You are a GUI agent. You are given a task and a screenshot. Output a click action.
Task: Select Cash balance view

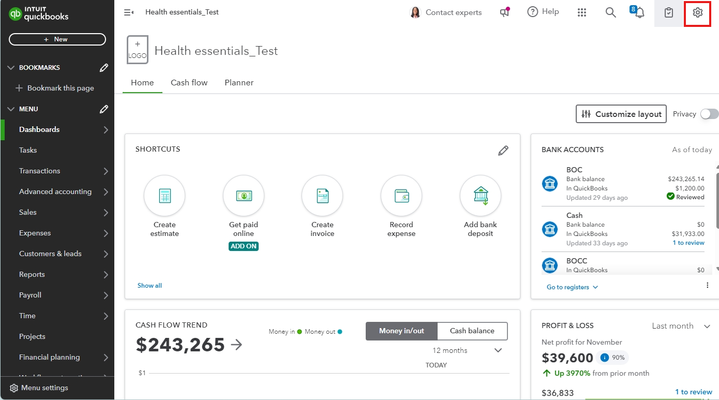pos(472,331)
